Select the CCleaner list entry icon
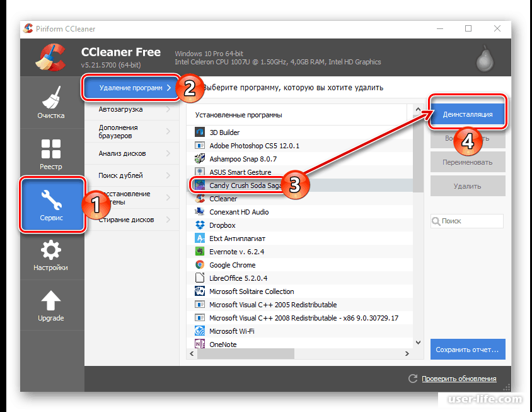The image size is (532, 412). [200, 198]
